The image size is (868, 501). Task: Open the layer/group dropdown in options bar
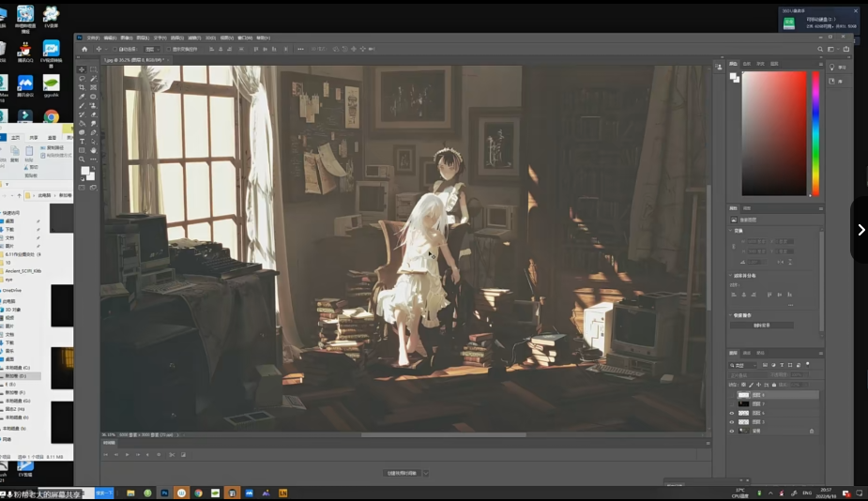tap(152, 50)
